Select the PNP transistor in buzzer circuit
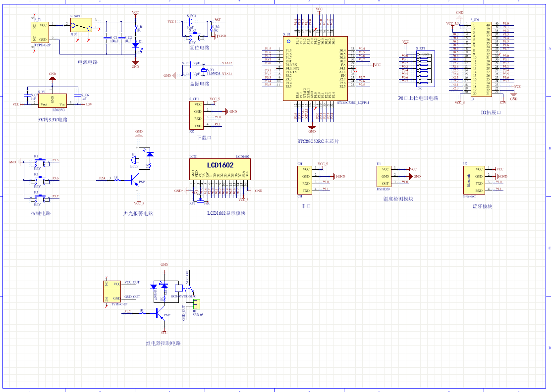551x392 pixels. pos(135,181)
